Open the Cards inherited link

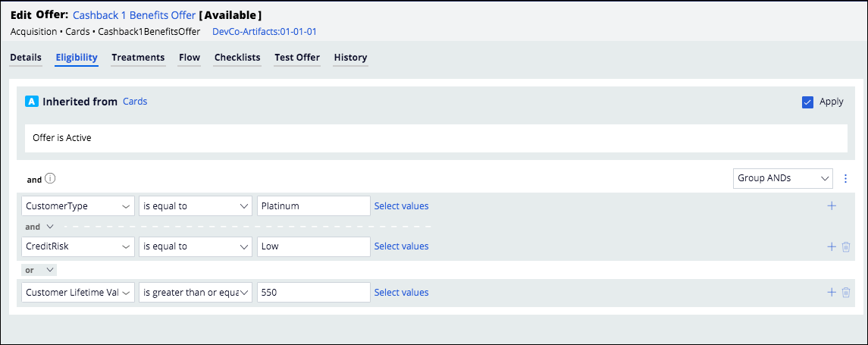[135, 102]
